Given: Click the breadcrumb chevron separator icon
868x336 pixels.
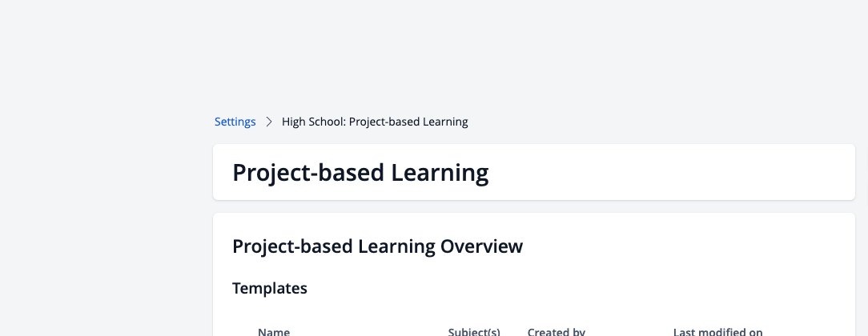Looking at the screenshot, I should pos(269,122).
